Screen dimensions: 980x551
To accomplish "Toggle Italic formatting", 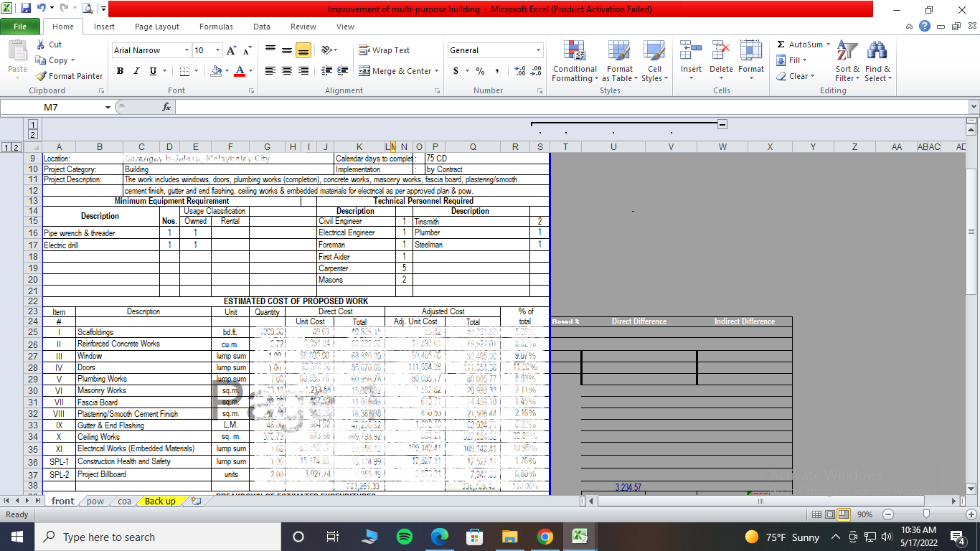I will point(136,71).
